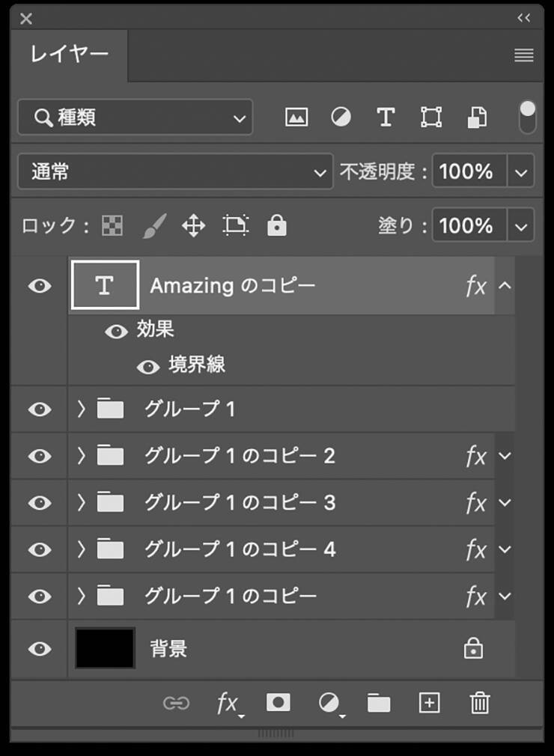Hide the 背景 layer
The image size is (554, 756).
tap(40, 649)
